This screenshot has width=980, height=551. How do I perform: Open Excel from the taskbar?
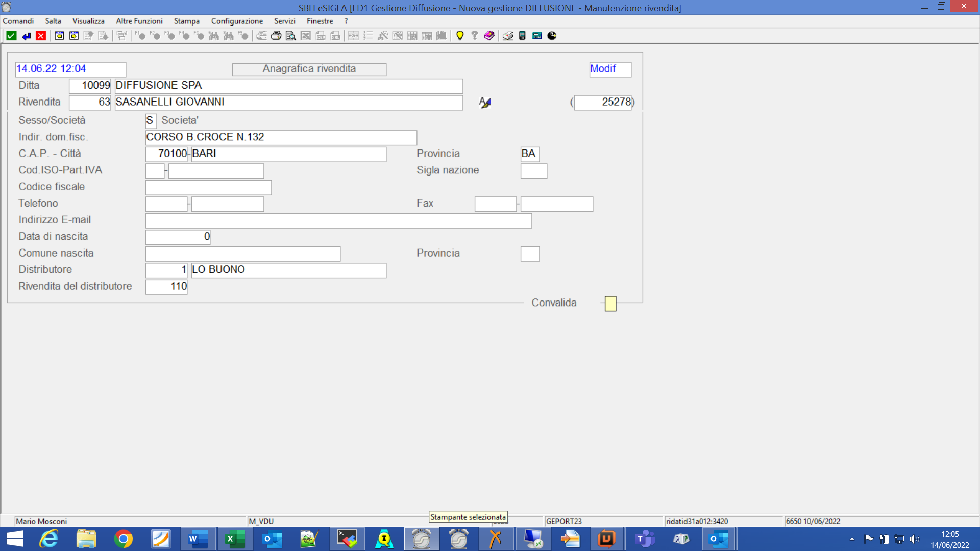pyautogui.click(x=235, y=539)
